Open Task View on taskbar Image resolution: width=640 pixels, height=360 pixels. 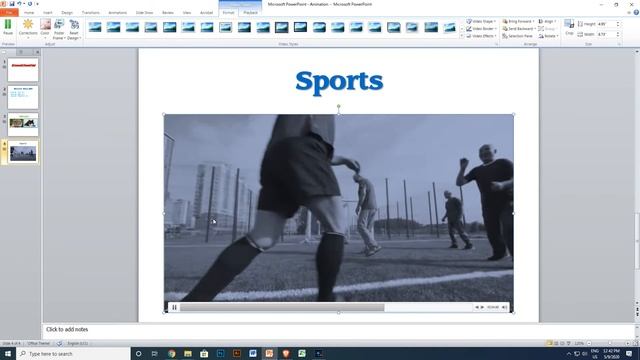coord(155,353)
